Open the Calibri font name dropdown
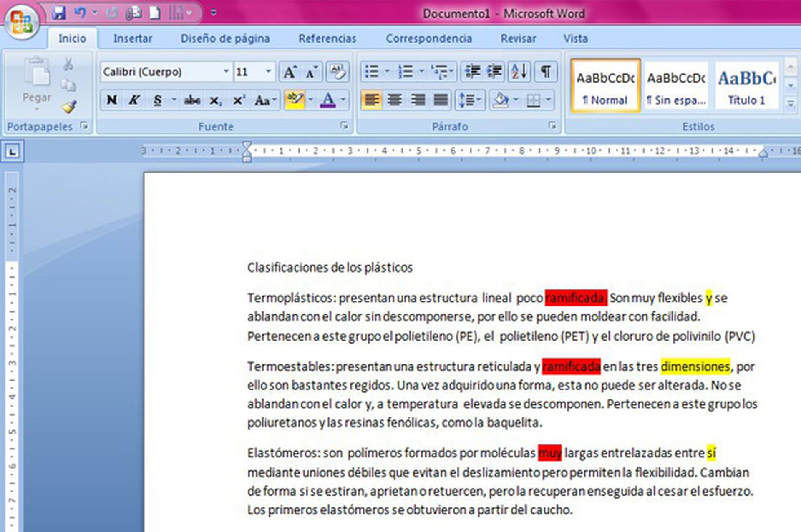Screen dimensions: 801x532 (x=225, y=72)
